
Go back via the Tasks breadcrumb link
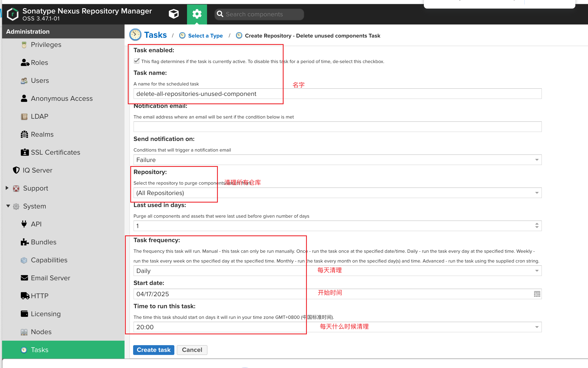[155, 35]
